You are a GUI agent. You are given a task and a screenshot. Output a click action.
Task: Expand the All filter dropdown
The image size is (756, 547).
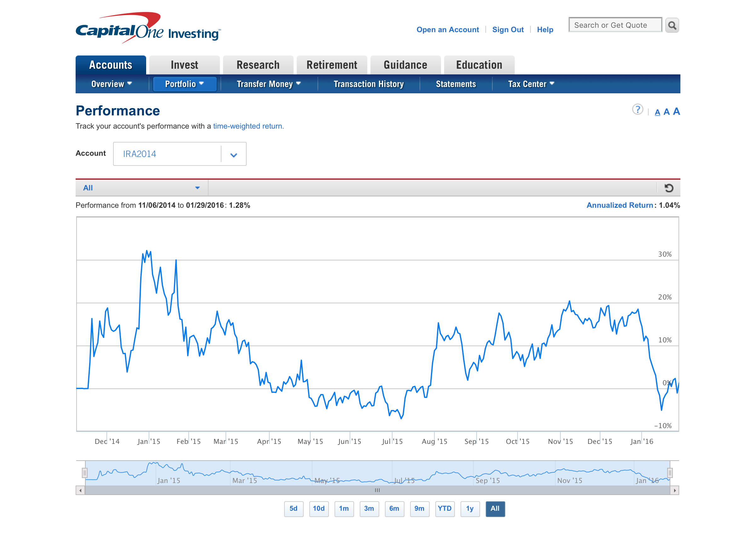pos(142,188)
